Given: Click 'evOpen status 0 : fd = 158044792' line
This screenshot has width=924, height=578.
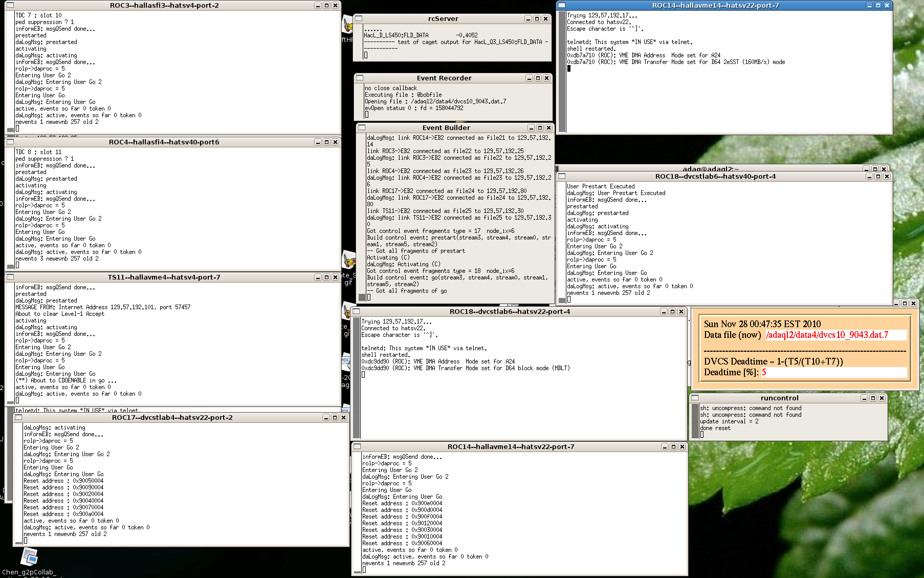Looking at the screenshot, I should pyautogui.click(x=414, y=108).
